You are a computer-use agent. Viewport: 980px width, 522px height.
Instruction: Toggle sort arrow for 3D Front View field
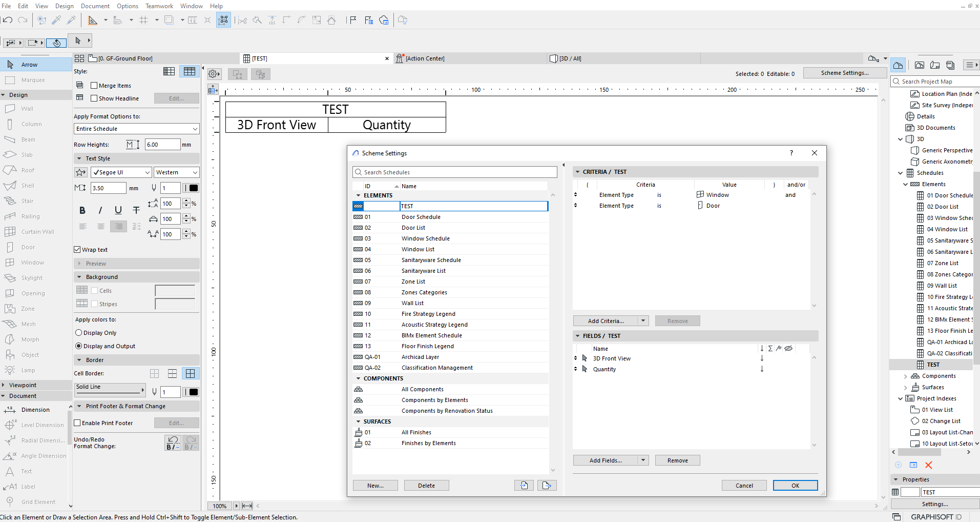pos(762,358)
